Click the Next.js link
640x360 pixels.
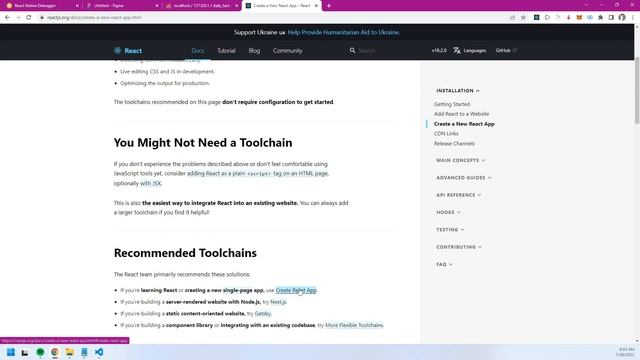click(x=278, y=302)
